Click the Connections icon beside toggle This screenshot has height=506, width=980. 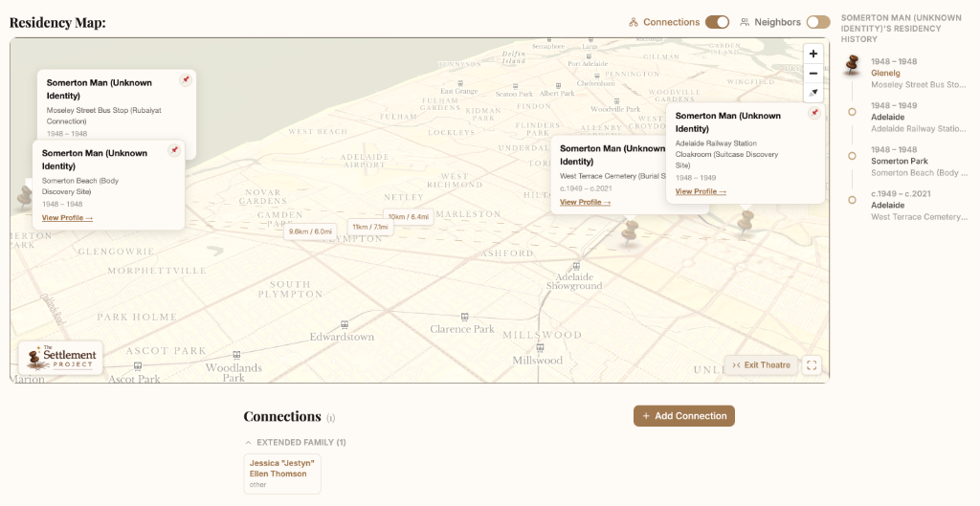click(x=634, y=23)
